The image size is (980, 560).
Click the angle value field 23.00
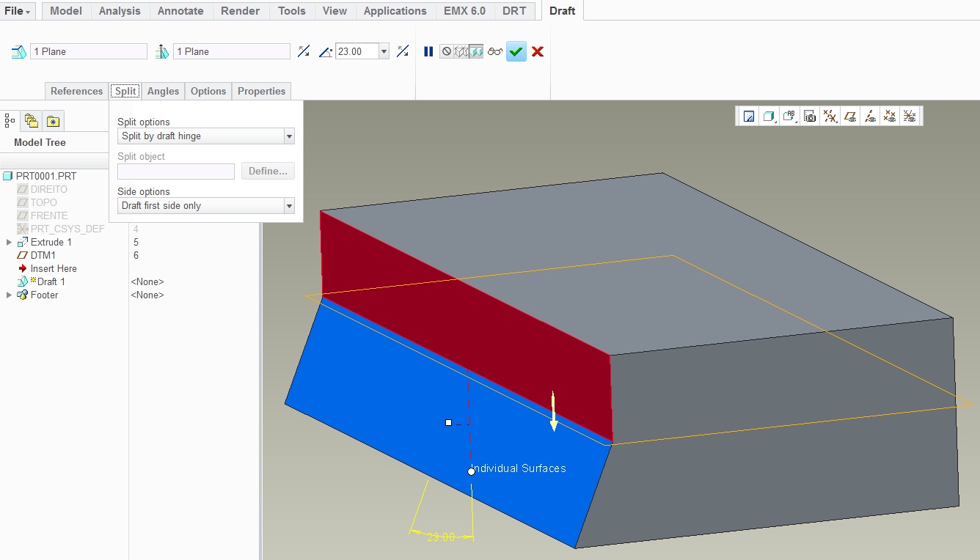(356, 51)
